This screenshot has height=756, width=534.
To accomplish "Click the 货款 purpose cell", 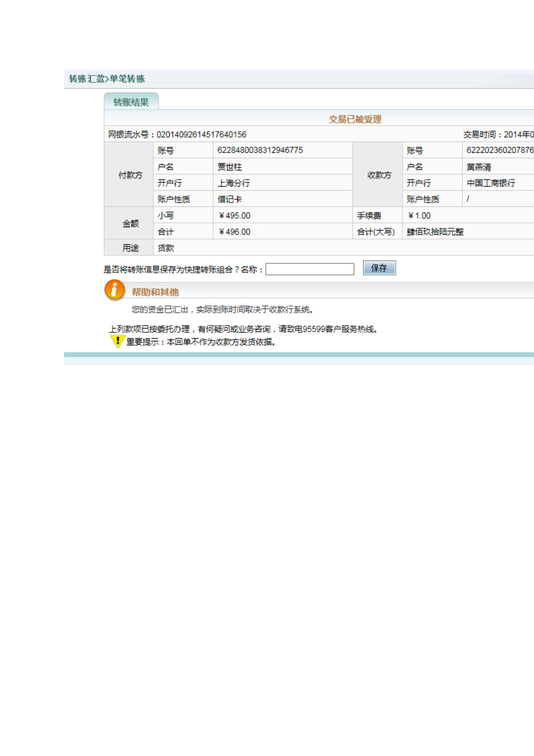I will tap(166, 248).
